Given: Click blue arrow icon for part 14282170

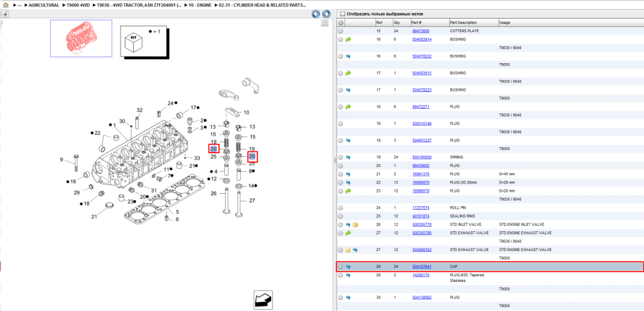Looking at the screenshot, I should click(348, 275).
